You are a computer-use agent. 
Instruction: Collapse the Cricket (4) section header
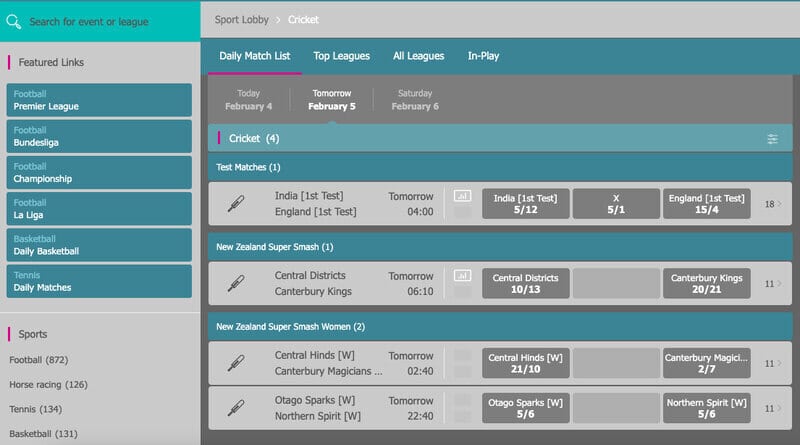pos(500,138)
